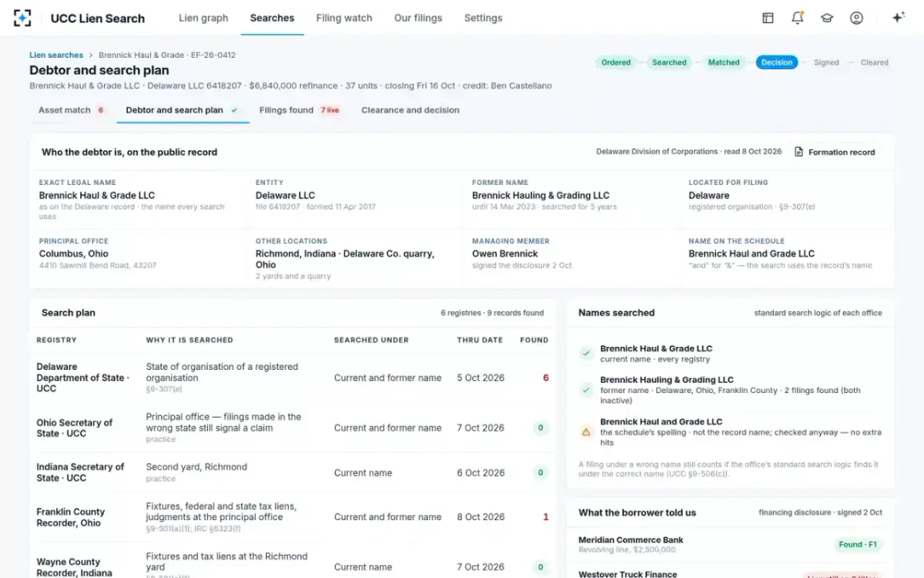
Task: Open the Lien graph menu
Action: [x=203, y=18]
